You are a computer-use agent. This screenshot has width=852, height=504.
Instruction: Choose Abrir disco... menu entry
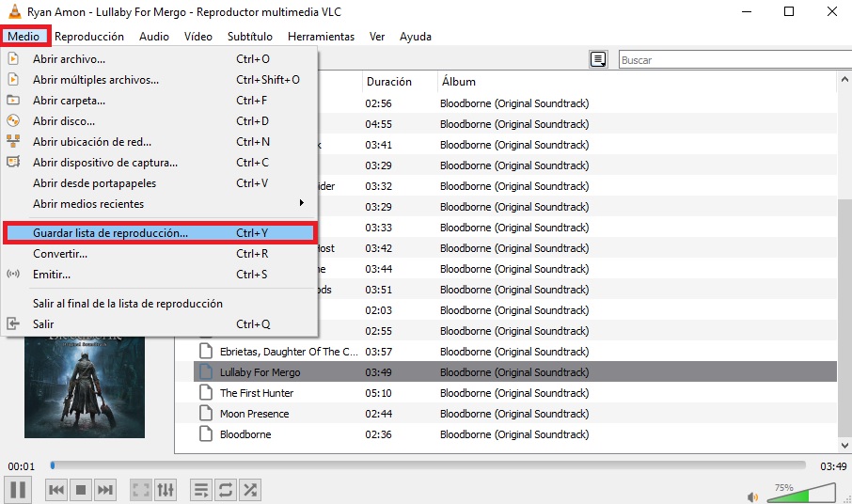click(x=159, y=120)
